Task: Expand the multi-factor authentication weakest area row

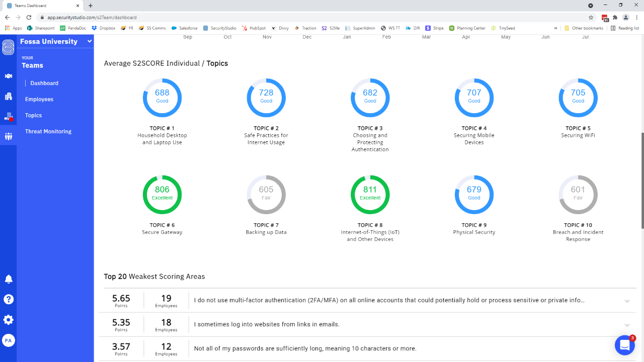Action: point(626,300)
